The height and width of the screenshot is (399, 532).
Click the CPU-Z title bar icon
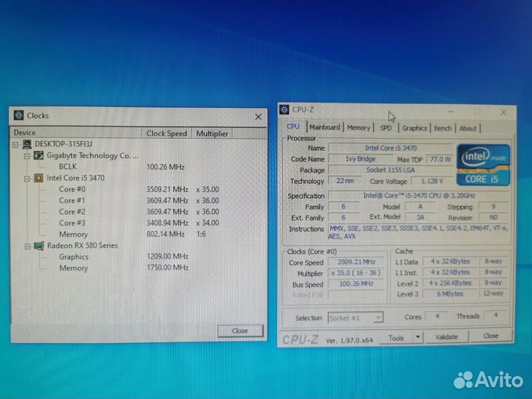pos(284,109)
